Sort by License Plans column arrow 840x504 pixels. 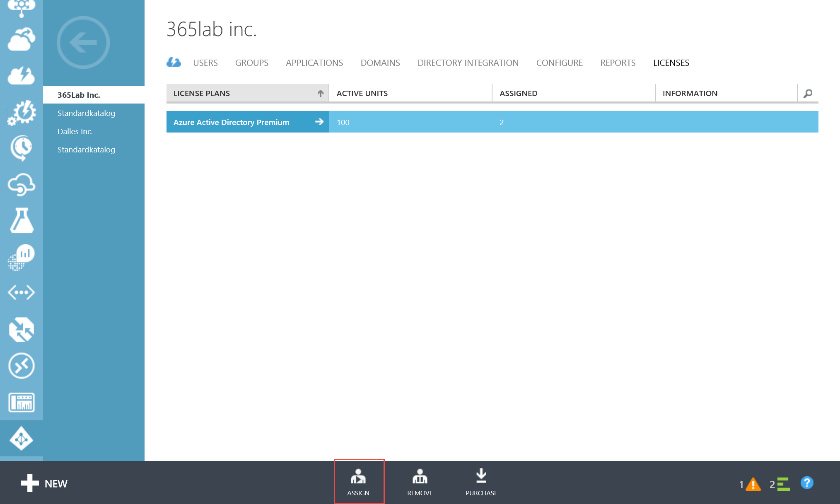tap(320, 94)
